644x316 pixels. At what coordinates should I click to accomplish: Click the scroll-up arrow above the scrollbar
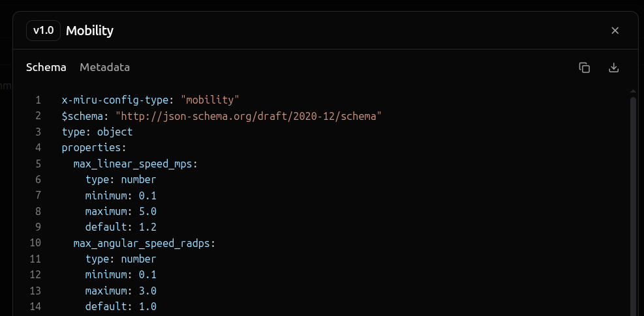(x=632, y=91)
